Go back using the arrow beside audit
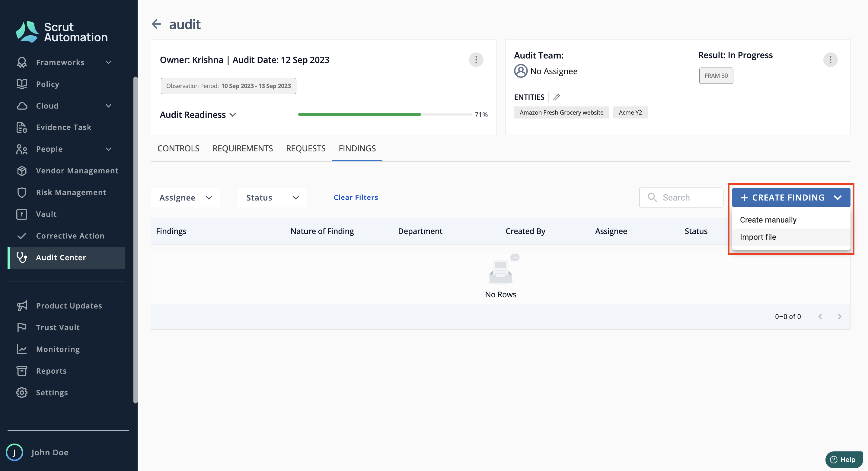 [x=156, y=24]
